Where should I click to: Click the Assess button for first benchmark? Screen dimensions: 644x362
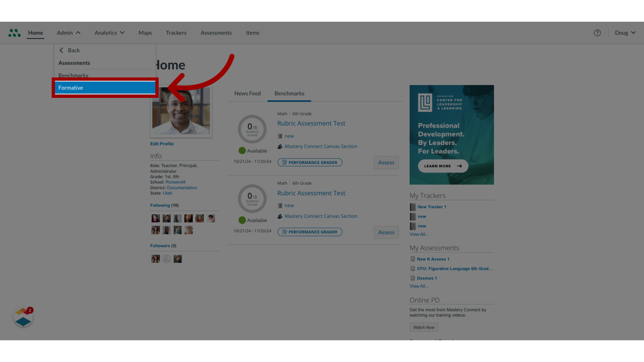[386, 162]
